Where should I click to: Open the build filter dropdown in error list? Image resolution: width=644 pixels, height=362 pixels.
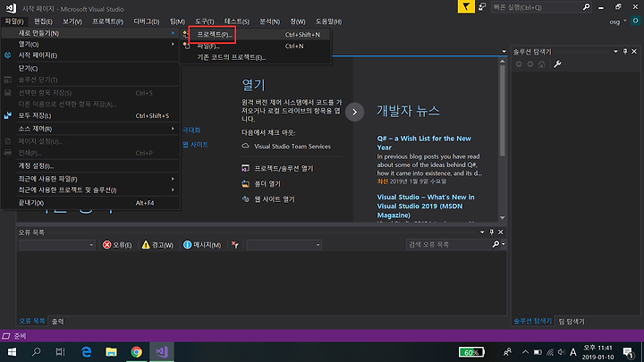(284, 245)
